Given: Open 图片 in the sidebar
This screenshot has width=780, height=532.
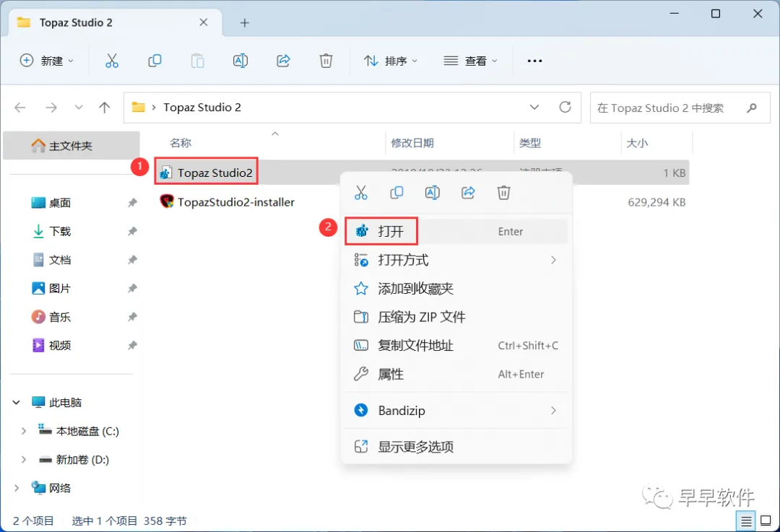Looking at the screenshot, I should tap(60, 288).
